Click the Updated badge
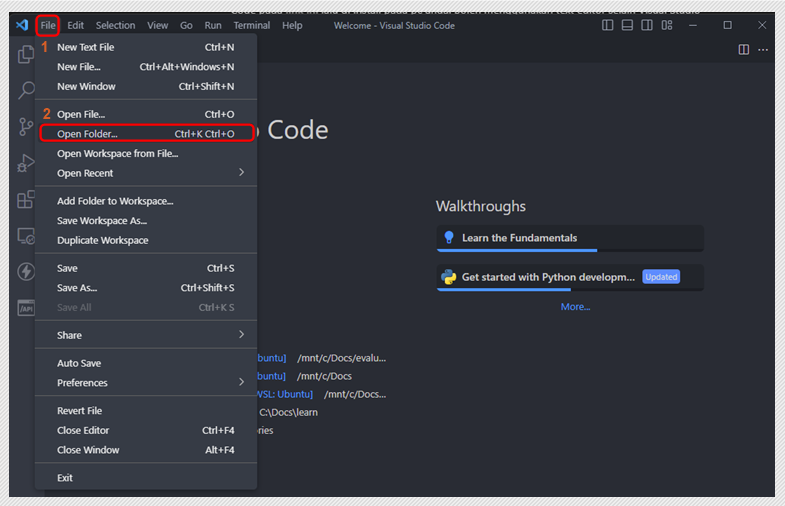The image size is (785, 506). point(661,277)
